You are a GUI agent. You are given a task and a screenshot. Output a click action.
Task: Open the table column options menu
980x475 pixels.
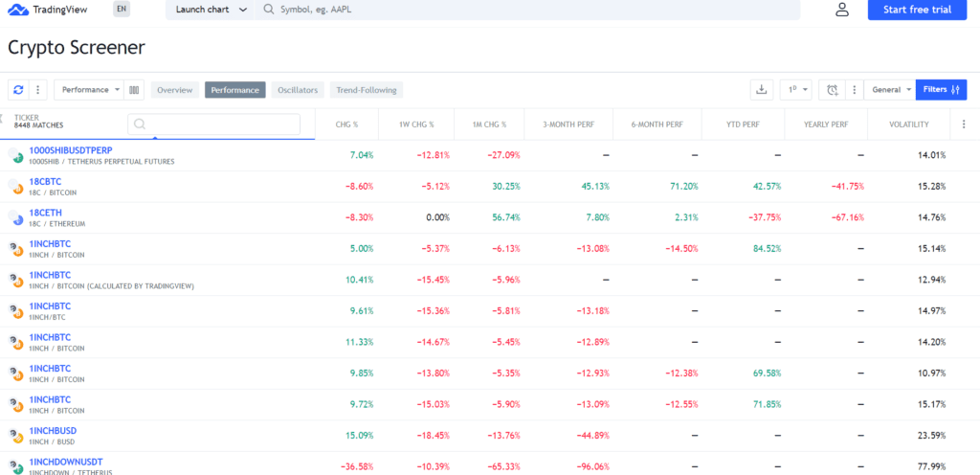[963, 124]
